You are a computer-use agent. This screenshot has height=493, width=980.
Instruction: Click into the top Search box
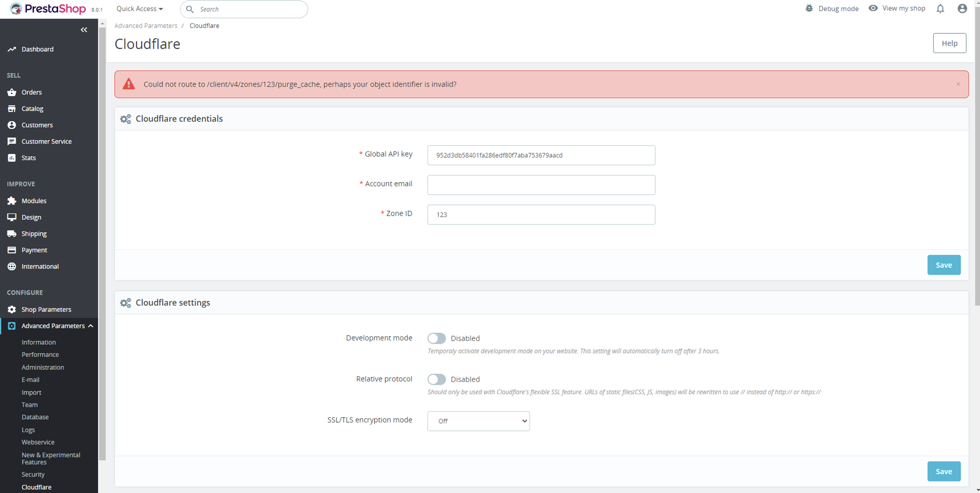pyautogui.click(x=244, y=9)
